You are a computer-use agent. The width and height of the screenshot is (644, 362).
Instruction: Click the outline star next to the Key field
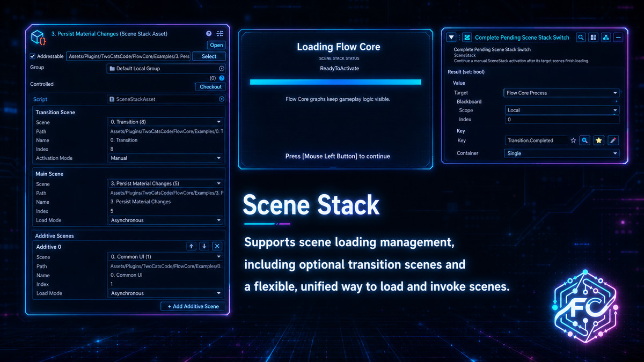(574, 141)
